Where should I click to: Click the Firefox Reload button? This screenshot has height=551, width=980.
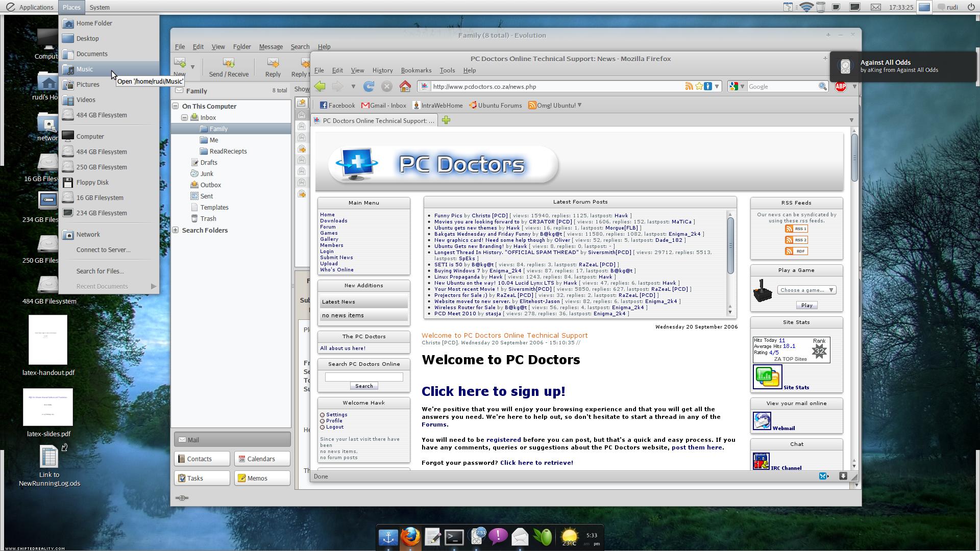[x=369, y=86]
